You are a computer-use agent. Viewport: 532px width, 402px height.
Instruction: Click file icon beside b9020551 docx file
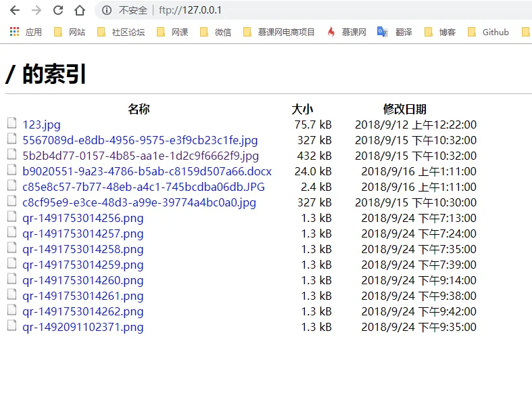(x=12, y=170)
